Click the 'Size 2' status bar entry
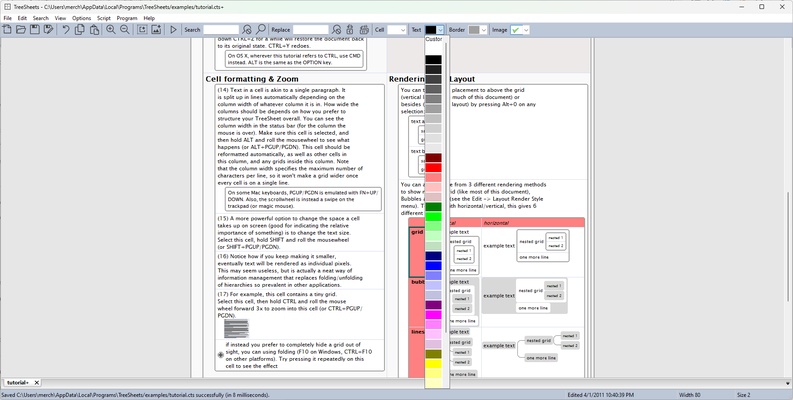Screen dimensions: 793x400 point(744,395)
